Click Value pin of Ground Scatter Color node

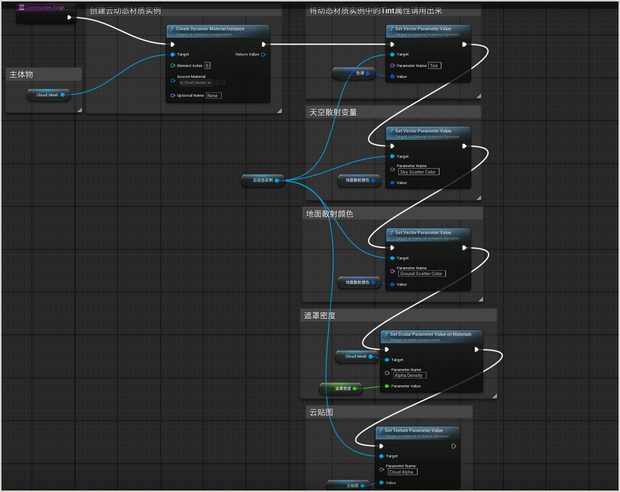pyautogui.click(x=392, y=284)
